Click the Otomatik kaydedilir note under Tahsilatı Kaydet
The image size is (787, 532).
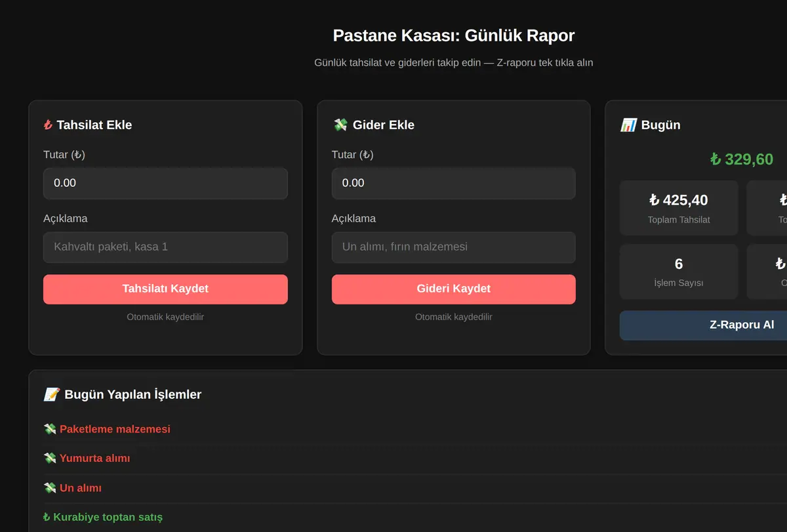click(165, 317)
